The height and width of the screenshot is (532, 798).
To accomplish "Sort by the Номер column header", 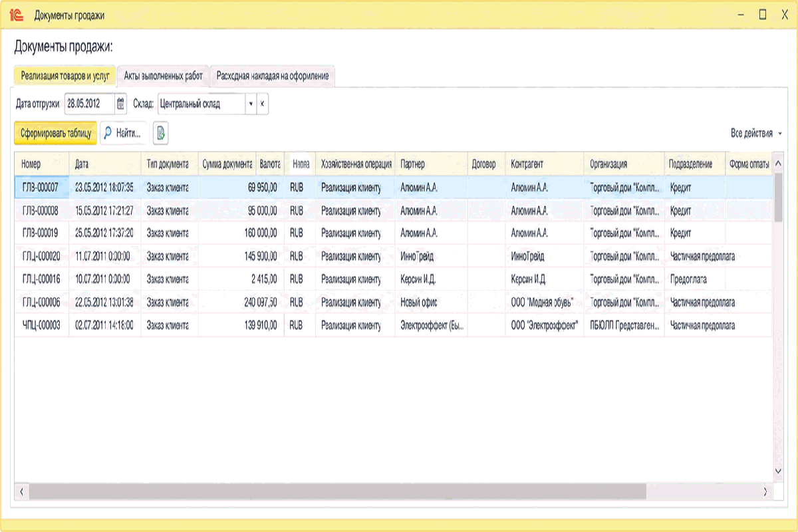I will point(42,164).
